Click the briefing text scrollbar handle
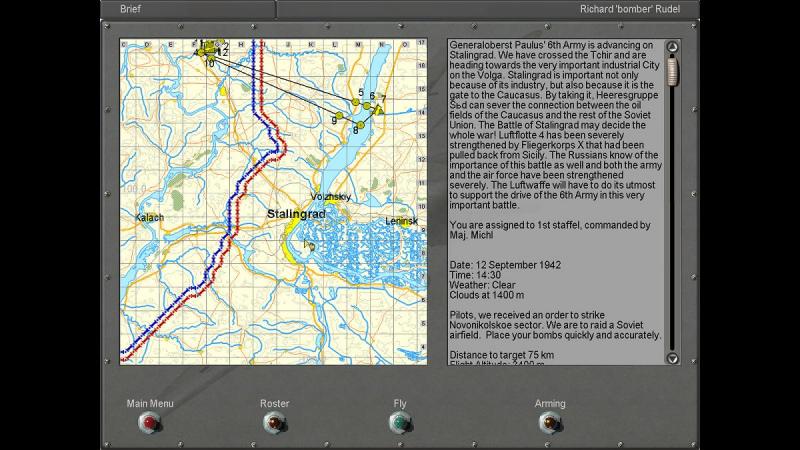The image size is (800, 450). pos(672,72)
